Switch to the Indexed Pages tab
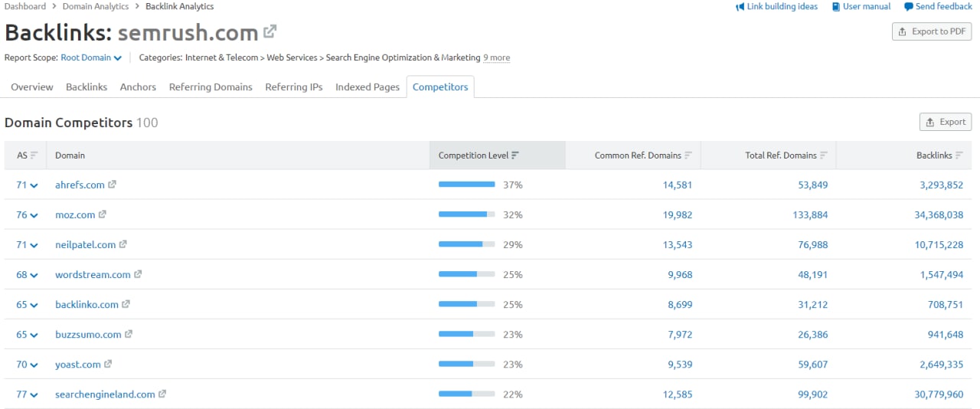This screenshot has width=980, height=409. (x=367, y=87)
